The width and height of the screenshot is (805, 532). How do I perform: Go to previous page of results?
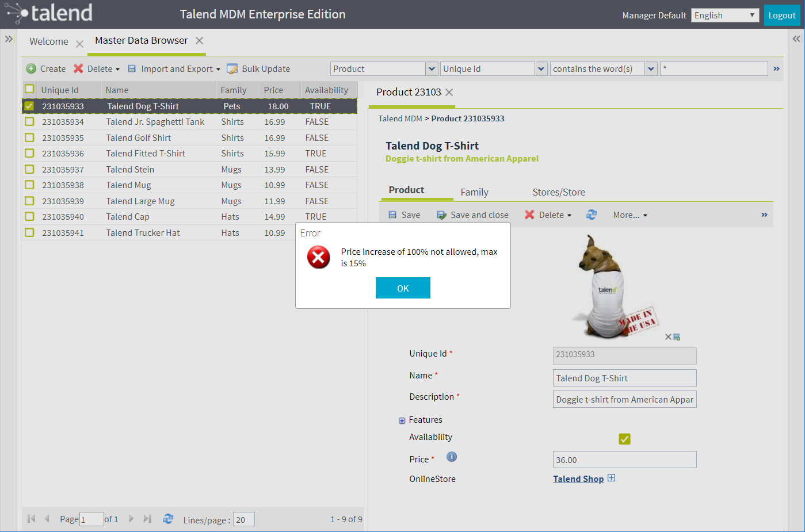pyautogui.click(x=47, y=519)
